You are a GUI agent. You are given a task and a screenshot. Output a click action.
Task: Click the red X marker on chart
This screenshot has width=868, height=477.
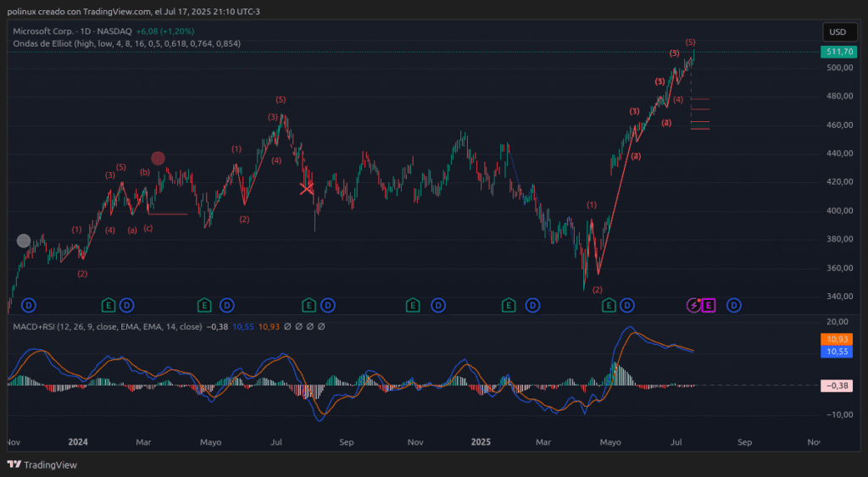pos(307,188)
